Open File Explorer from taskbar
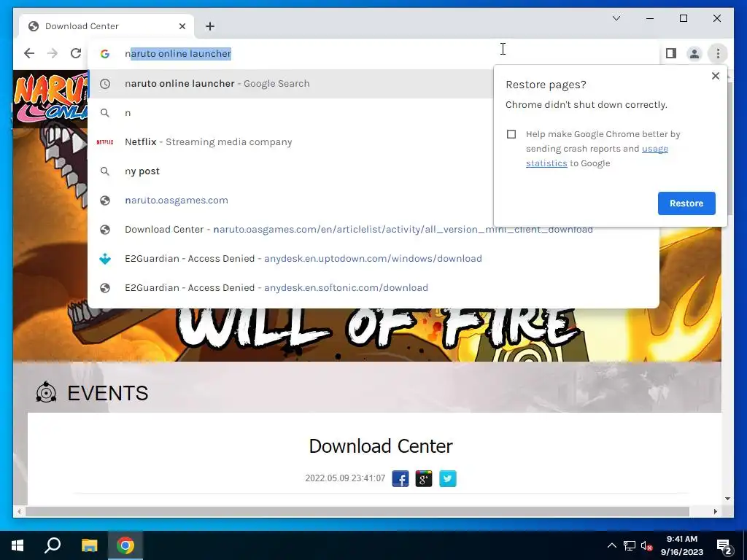Image resolution: width=747 pixels, height=560 pixels. [x=89, y=545]
